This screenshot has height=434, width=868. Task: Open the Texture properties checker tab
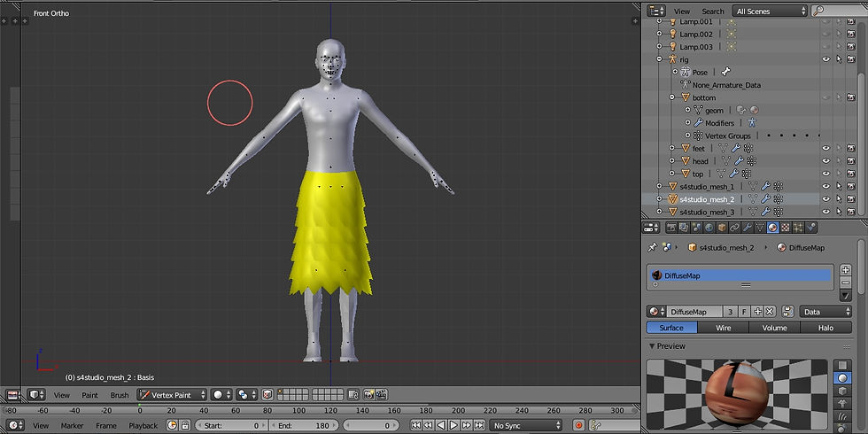(x=786, y=228)
